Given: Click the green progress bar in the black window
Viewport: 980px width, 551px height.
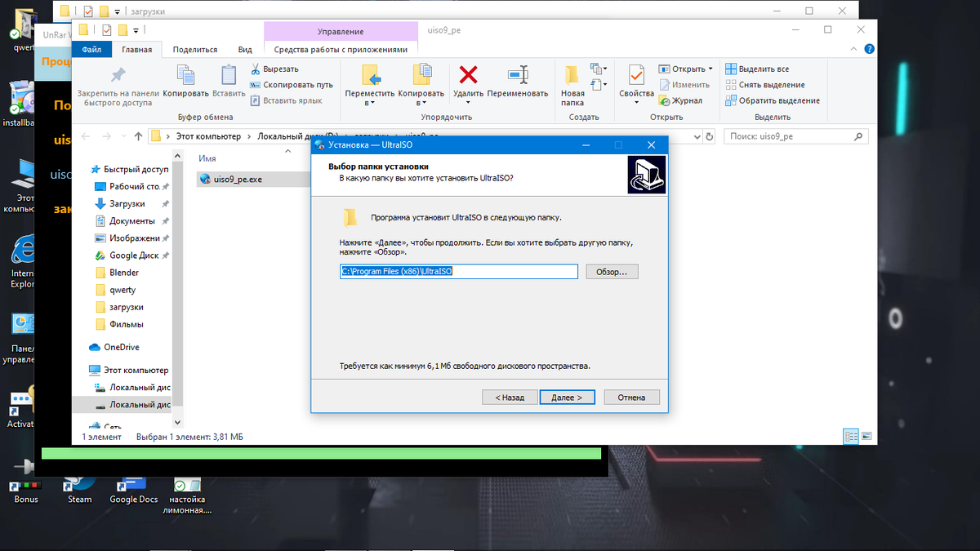Looking at the screenshot, I should (x=321, y=453).
